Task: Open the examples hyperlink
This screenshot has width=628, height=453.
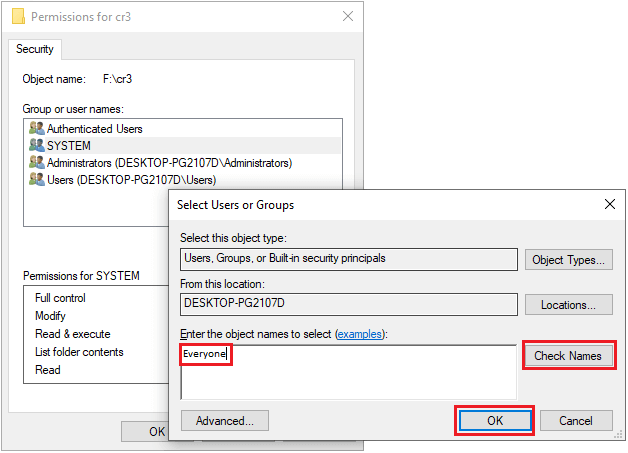Action: click(x=358, y=333)
